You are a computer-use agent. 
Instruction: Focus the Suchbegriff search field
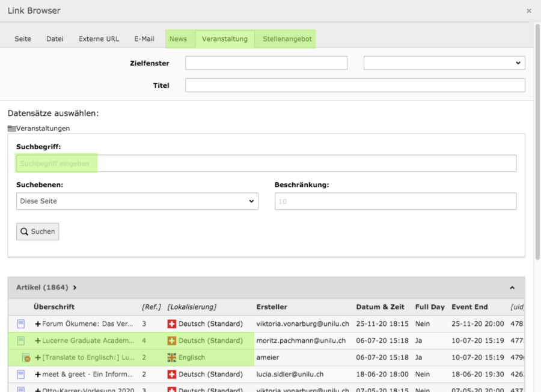coord(266,163)
